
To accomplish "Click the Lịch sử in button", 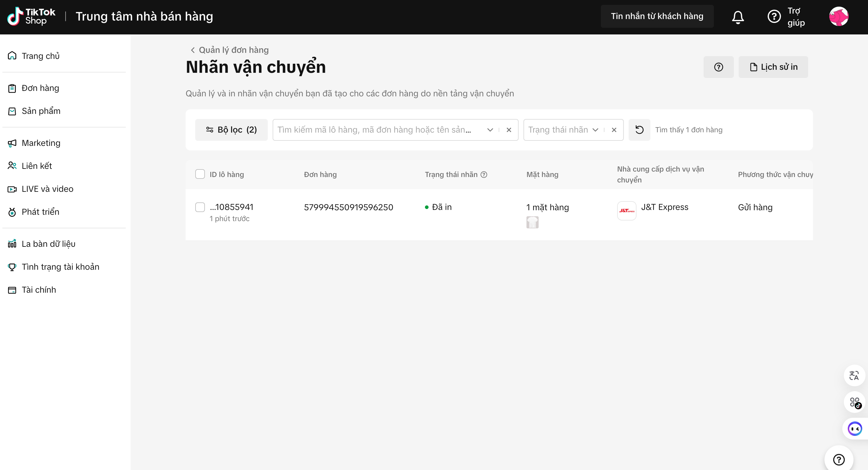I will click(773, 67).
